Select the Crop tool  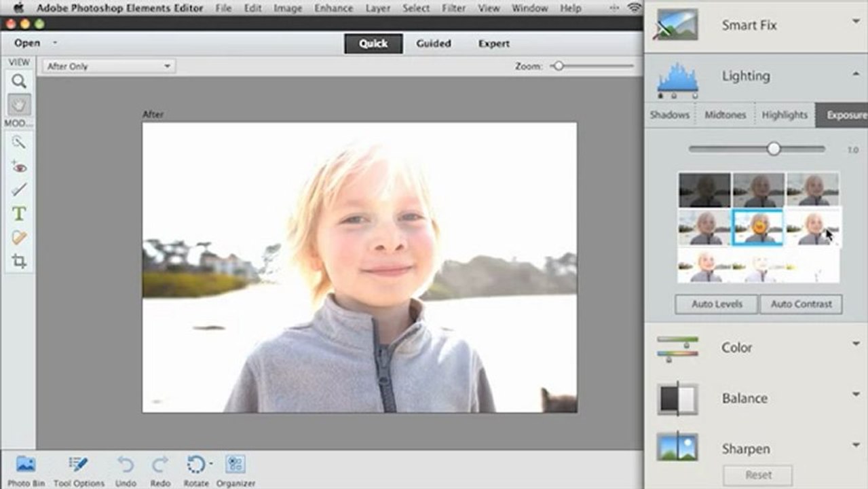click(x=19, y=261)
